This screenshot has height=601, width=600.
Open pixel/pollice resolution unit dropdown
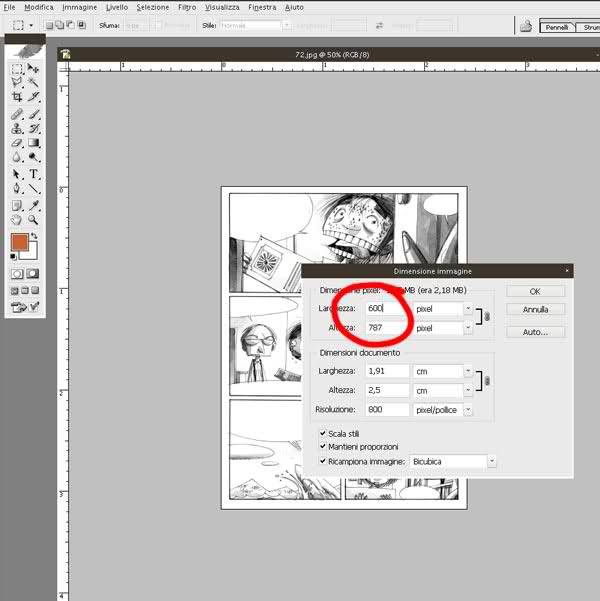[x=468, y=410]
